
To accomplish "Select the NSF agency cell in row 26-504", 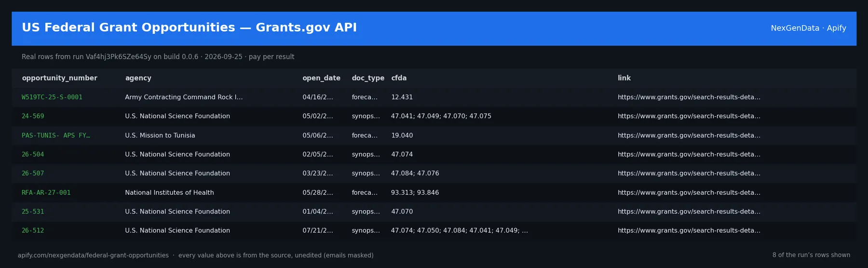I will tap(177, 154).
